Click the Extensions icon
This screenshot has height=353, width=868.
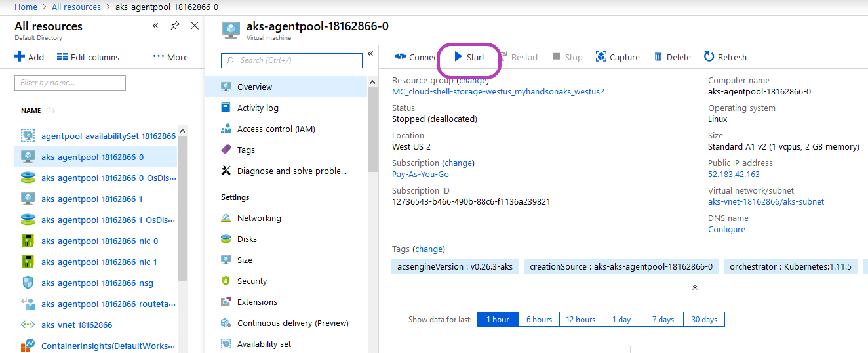pyautogui.click(x=226, y=302)
